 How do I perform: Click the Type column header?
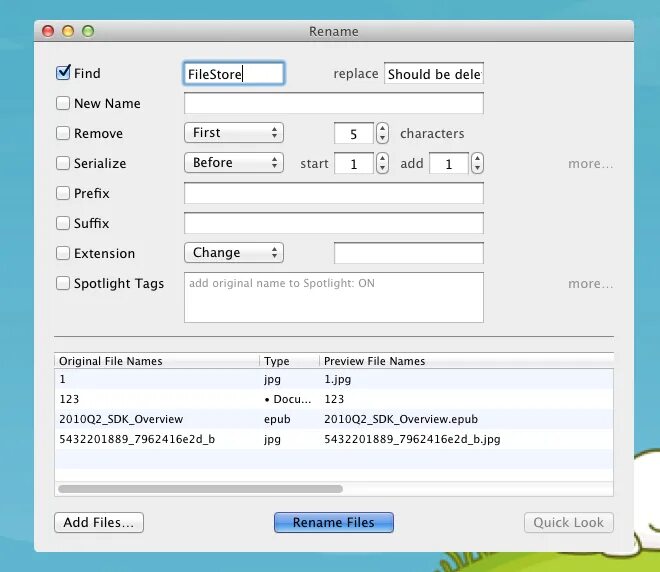tap(289, 361)
